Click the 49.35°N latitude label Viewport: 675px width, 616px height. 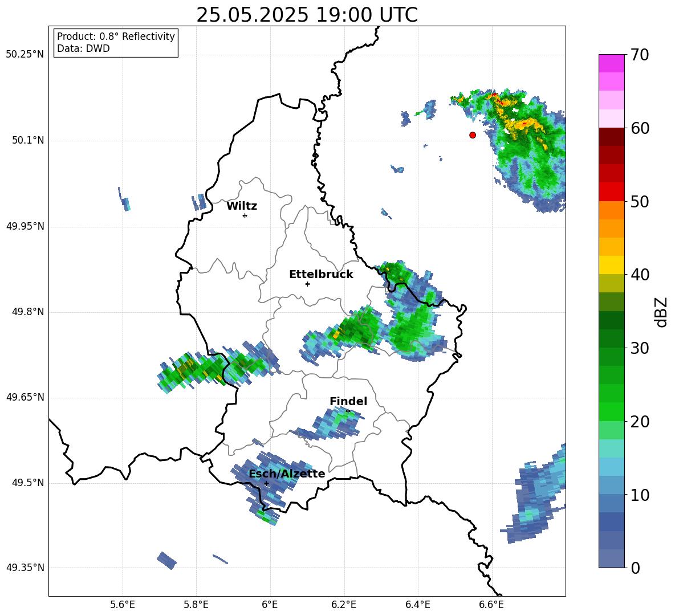point(25,568)
